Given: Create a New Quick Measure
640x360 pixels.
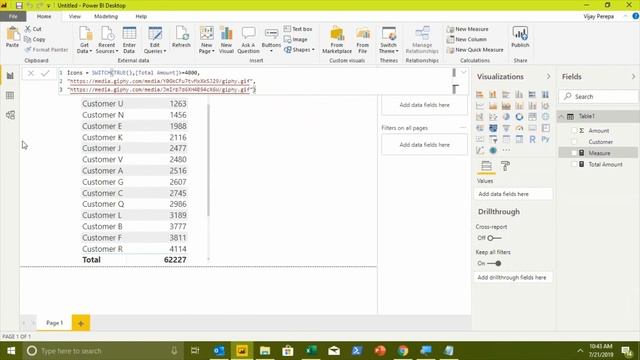Looking at the screenshot, I should [475, 50].
